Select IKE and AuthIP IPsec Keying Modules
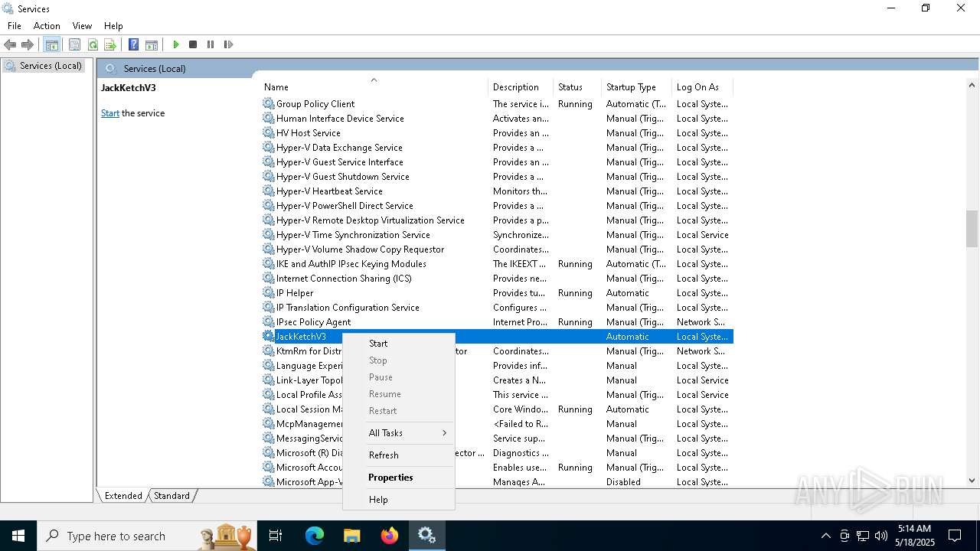The width and height of the screenshot is (980, 551). point(497,264)
